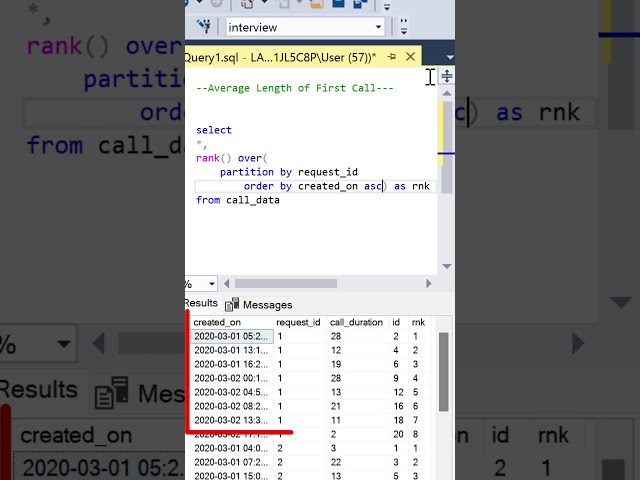Click the results grid vertical scrollbar thumb

tap(444, 372)
